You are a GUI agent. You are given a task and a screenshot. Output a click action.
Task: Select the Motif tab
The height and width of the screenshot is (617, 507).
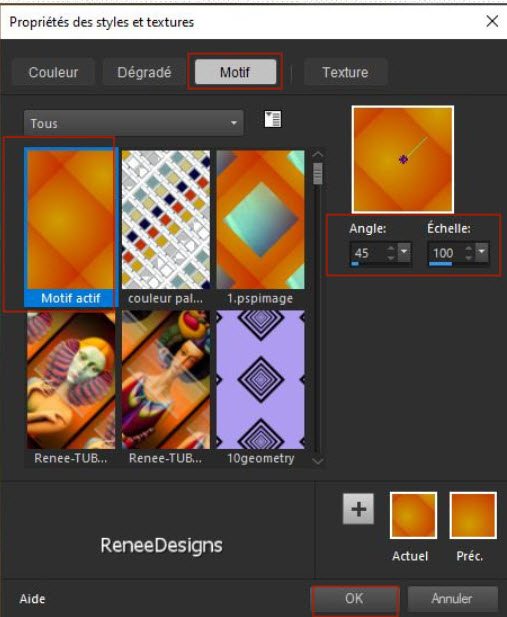click(235, 72)
